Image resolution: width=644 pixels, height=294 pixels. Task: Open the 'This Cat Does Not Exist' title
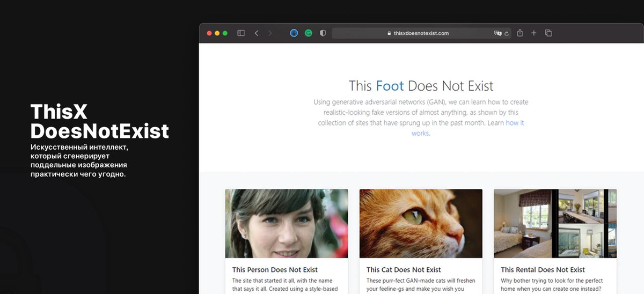tap(404, 270)
